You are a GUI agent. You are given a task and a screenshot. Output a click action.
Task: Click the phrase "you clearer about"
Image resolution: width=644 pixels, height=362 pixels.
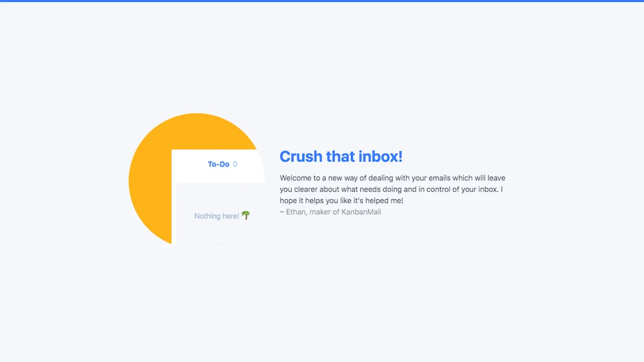pos(308,189)
